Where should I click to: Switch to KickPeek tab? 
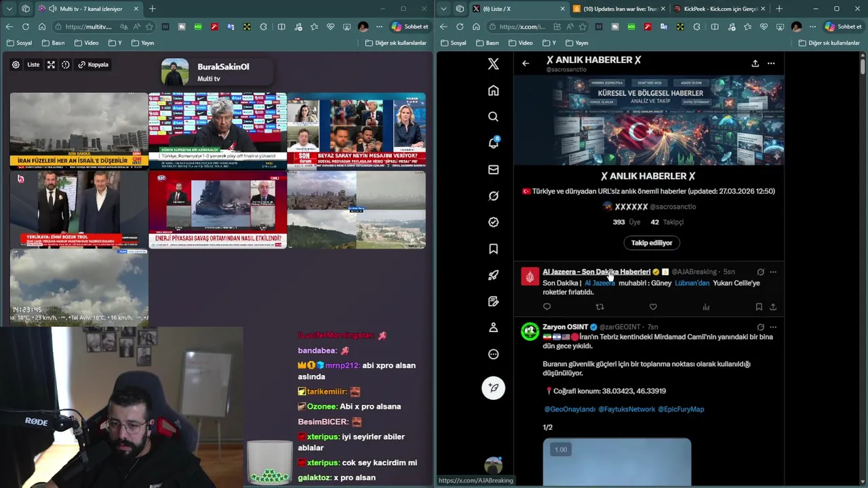point(719,9)
